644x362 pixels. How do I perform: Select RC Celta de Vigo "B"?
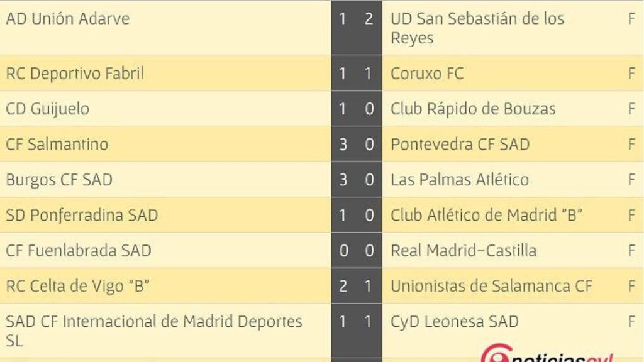pos(78,286)
